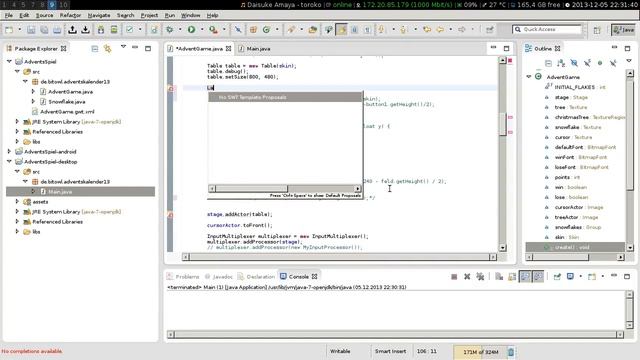640x360 pixels.
Task: Toggle Show Console on error output
Action: coord(538,277)
